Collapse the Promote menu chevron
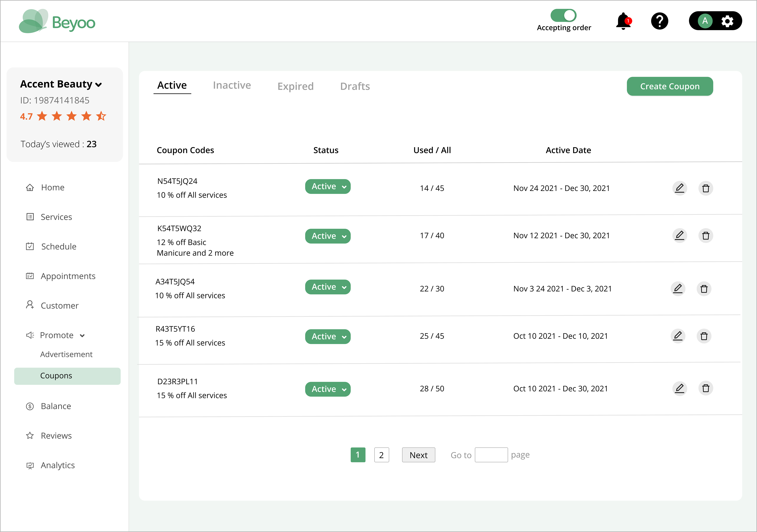Image resolution: width=757 pixels, height=532 pixels. (x=82, y=336)
